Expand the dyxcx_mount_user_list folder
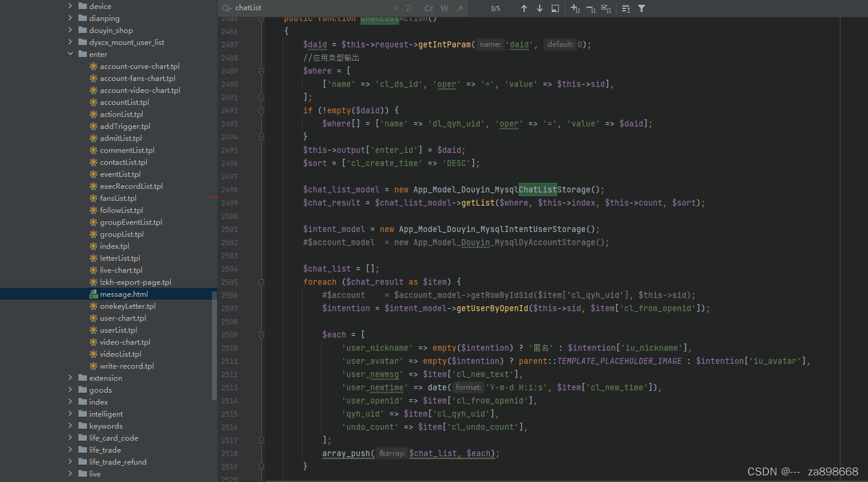 point(70,42)
